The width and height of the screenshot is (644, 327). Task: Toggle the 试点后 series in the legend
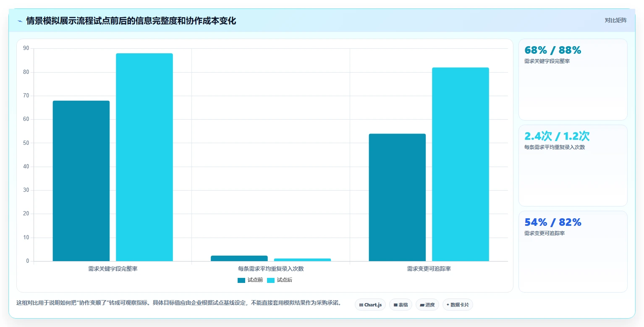[280, 280]
